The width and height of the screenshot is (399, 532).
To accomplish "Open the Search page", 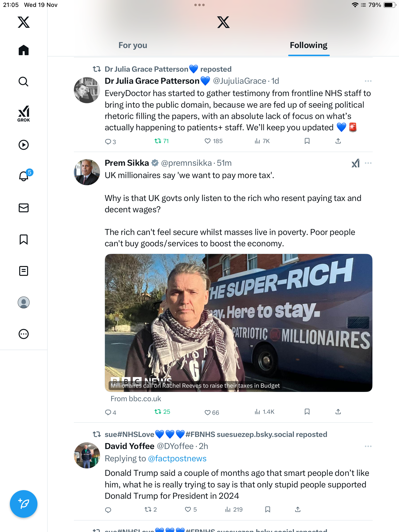I will tap(24, 82).
